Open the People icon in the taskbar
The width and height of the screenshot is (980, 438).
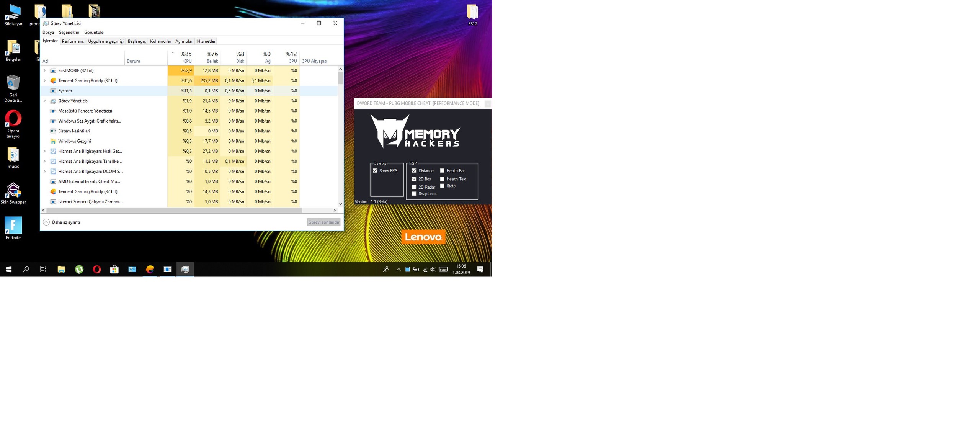pyautogui.click(x=386, y=270)
